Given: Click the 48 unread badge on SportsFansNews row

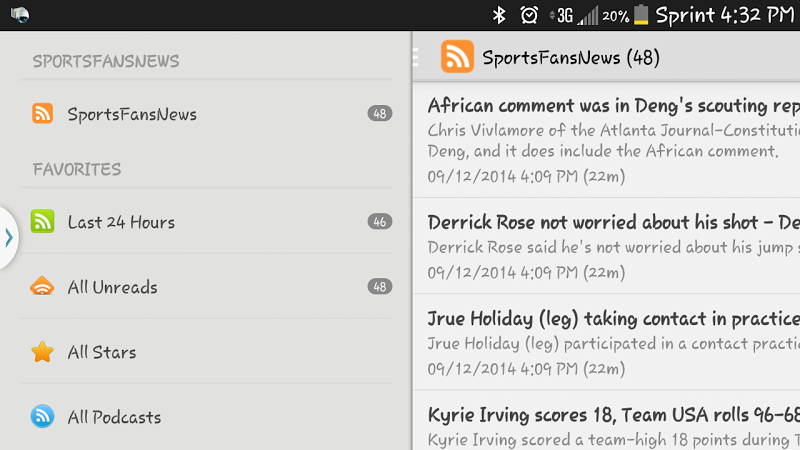Looking at the screenshot, I should point(380,113).
